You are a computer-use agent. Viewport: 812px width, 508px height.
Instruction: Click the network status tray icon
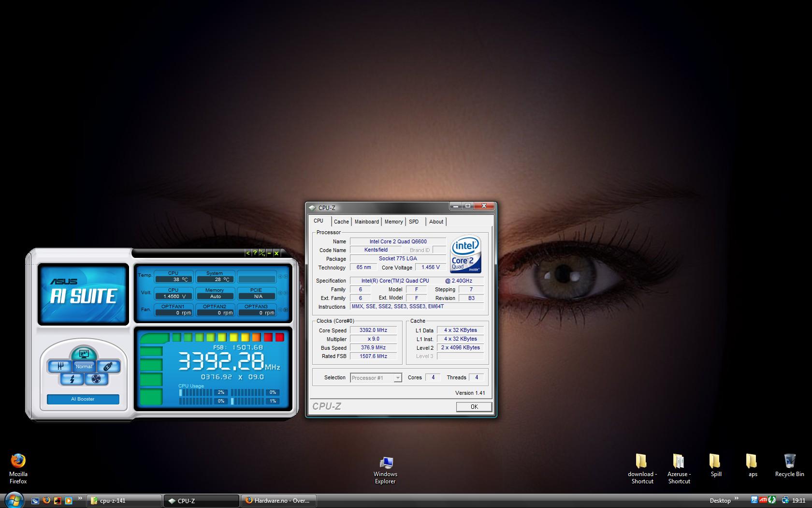785,500
